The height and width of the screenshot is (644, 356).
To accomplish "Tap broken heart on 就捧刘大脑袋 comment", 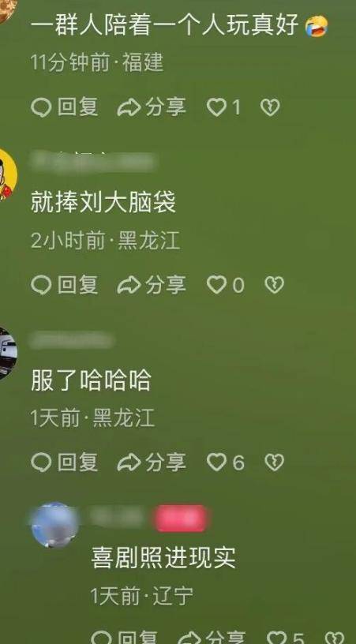I will point(274,285).
